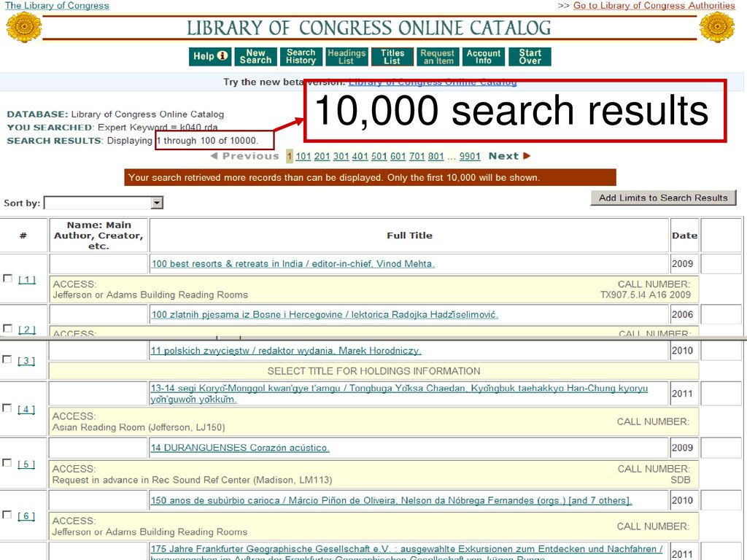This screenshot has height=560, width=747.
Task: Open title 11 polskich zwycięstw
Action: 286,351
